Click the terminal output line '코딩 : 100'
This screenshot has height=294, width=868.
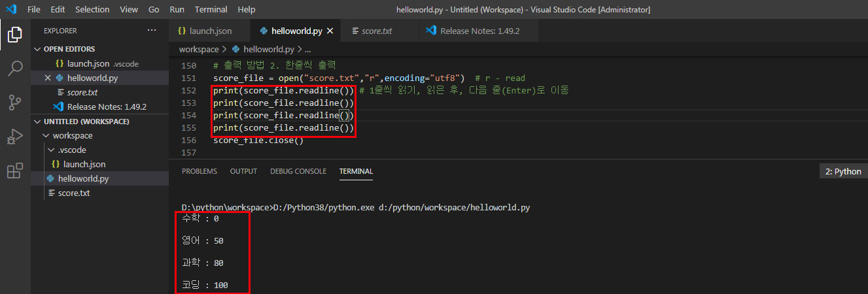pyautogui.click(x=205, y=286)
